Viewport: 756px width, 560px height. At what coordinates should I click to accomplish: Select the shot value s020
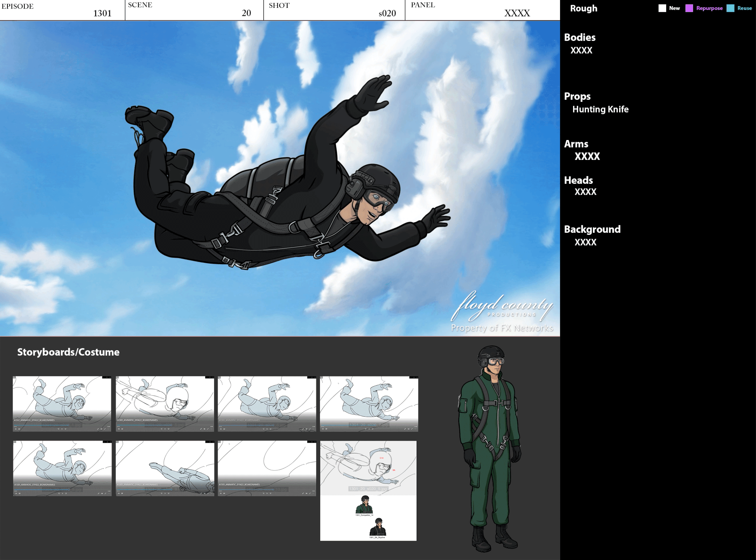(387, 13)
